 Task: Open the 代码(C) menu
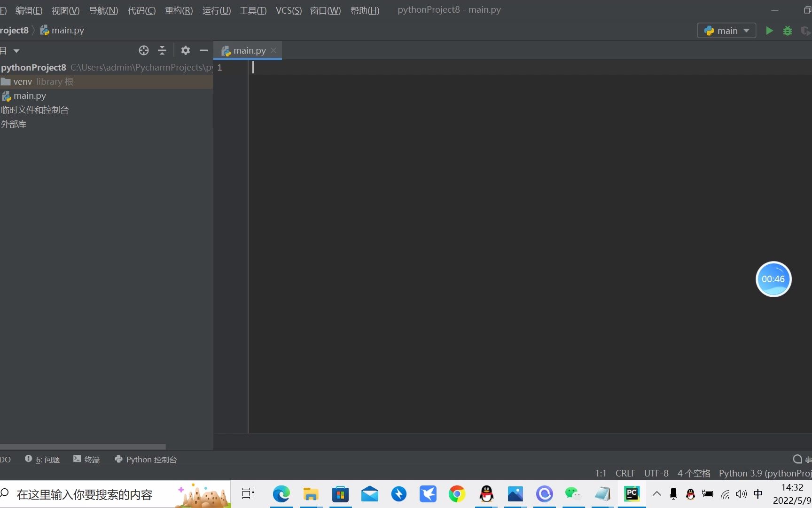point(141,10)
